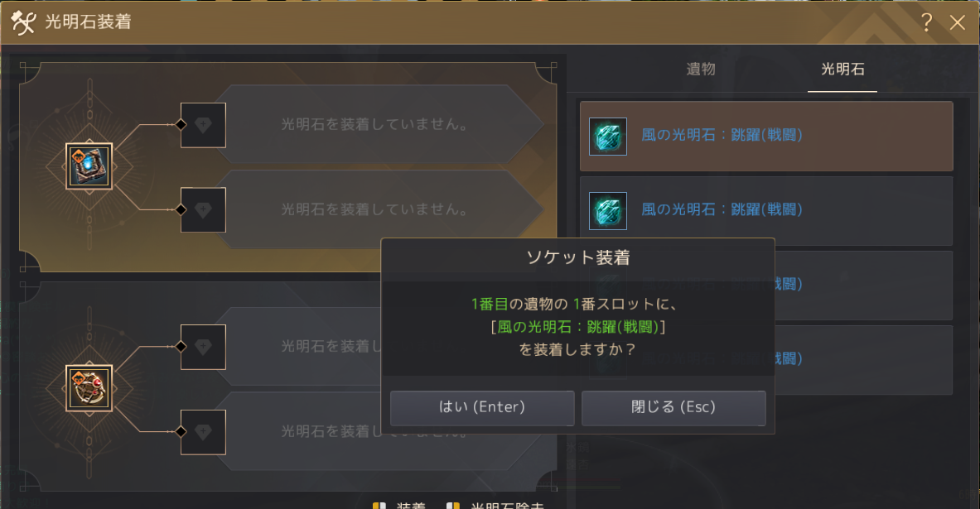Close the 光明石装着 window
The width and height of the screenshot is (980, 509).
point(957,22)
